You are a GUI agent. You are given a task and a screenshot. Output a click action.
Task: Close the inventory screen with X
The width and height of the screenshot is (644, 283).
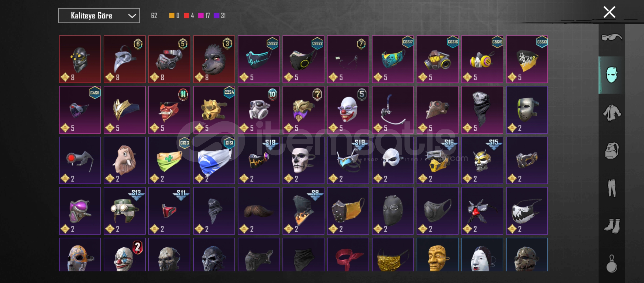(x=609, y=12)
